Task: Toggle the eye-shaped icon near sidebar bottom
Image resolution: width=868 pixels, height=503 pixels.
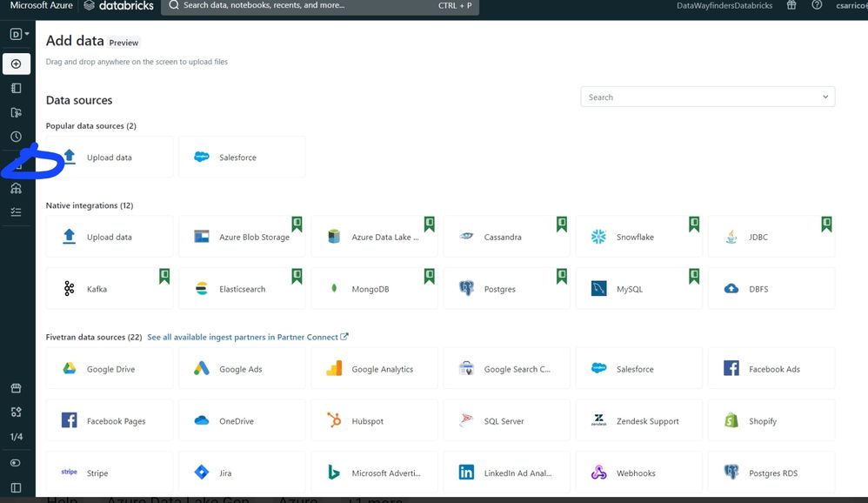Action: click(16, 463)
